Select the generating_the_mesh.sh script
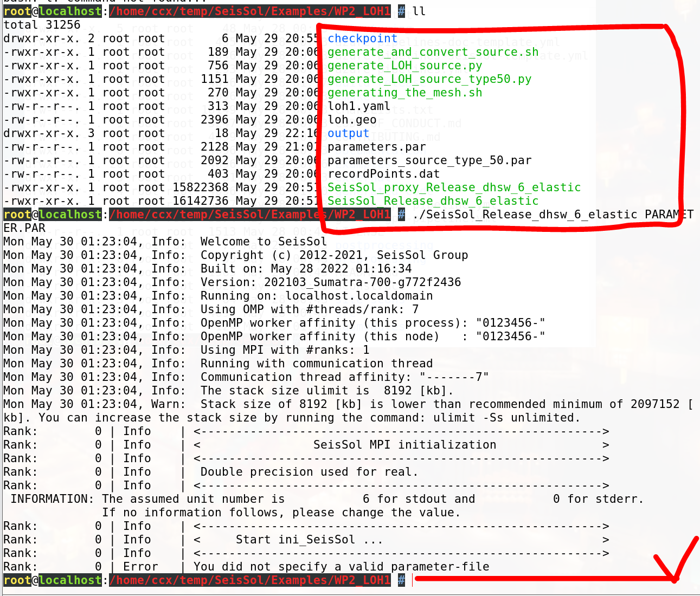Screen dimensions: 700x596 click(x=404, y=93)
